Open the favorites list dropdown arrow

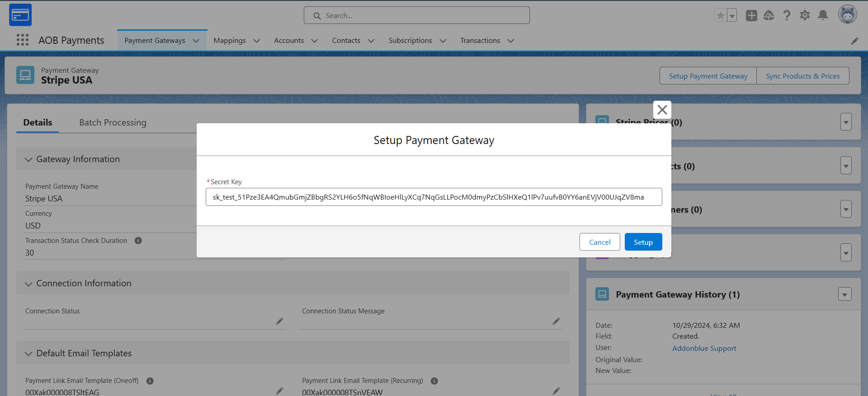point(732,15)
